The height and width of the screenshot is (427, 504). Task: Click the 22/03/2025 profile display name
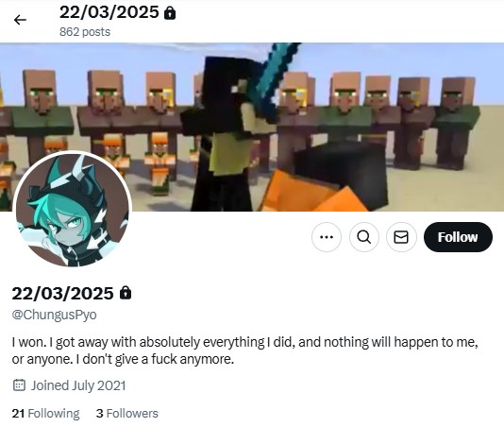[x=62, y=294]
